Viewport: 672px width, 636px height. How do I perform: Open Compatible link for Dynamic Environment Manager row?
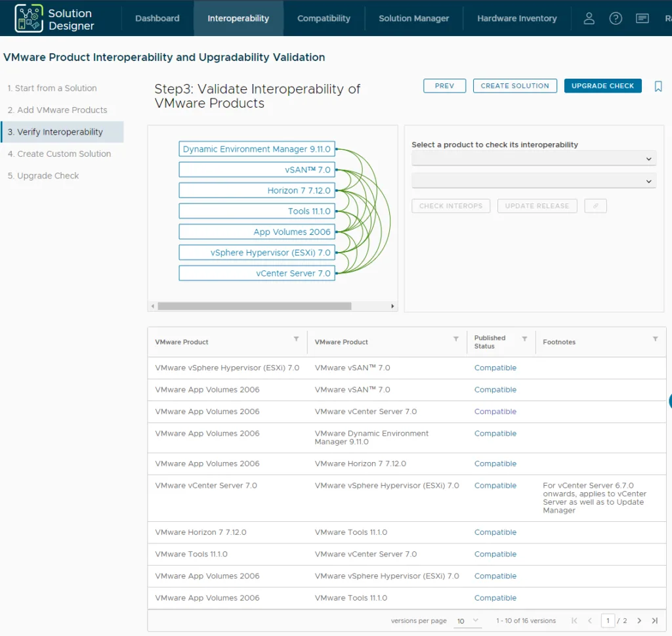(495, 434)
